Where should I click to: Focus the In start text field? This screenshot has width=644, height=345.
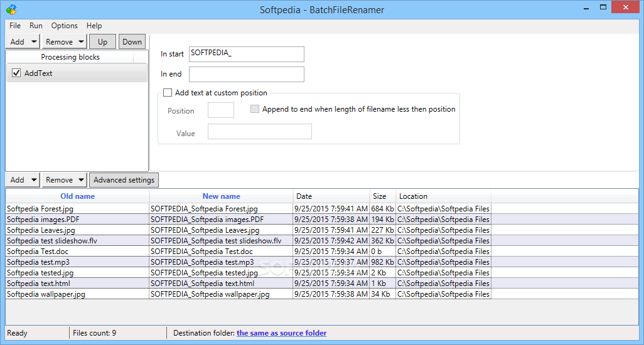point(247,54)
